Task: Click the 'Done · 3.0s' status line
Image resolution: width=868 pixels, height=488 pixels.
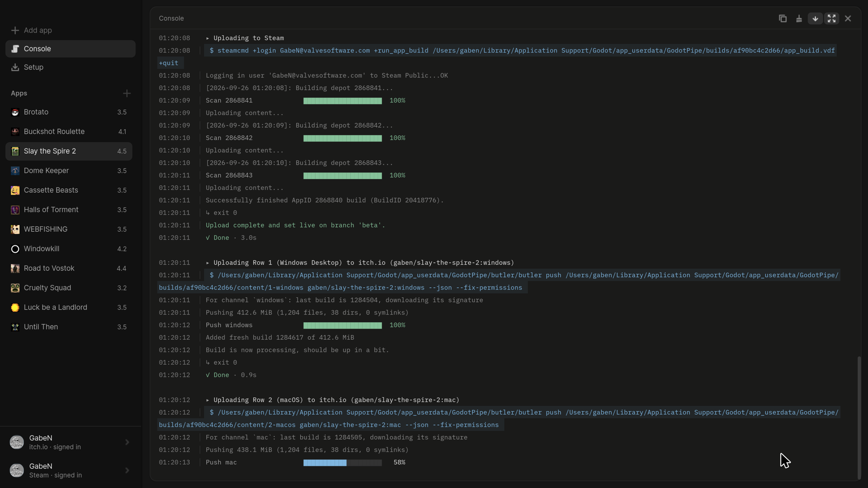Action: [x=231, y=238]
